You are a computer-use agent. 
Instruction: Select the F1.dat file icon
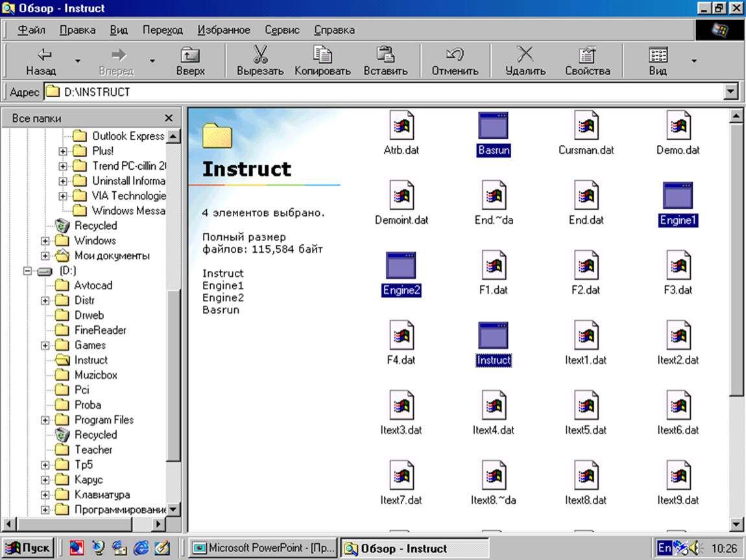point(494,266)
